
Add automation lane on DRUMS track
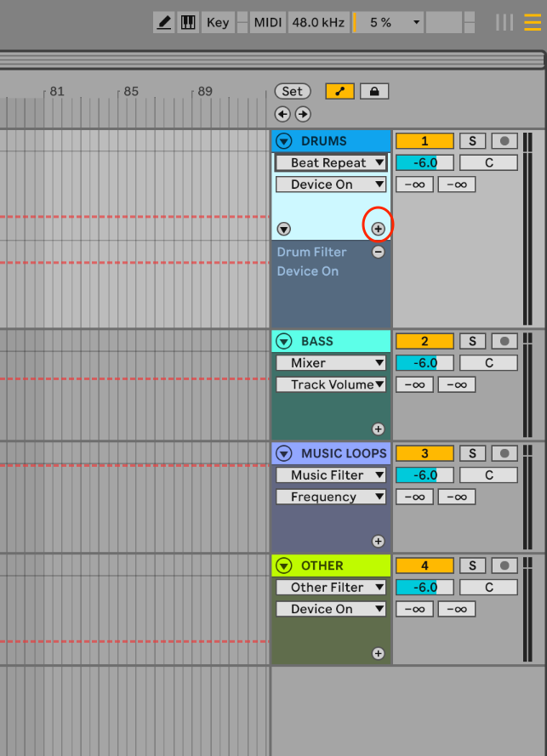pos(378,229)
